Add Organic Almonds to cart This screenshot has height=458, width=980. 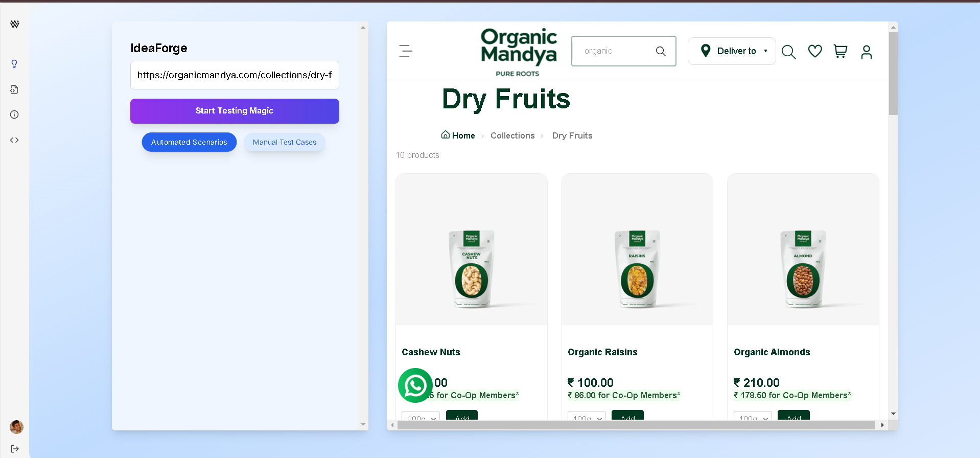794,415
